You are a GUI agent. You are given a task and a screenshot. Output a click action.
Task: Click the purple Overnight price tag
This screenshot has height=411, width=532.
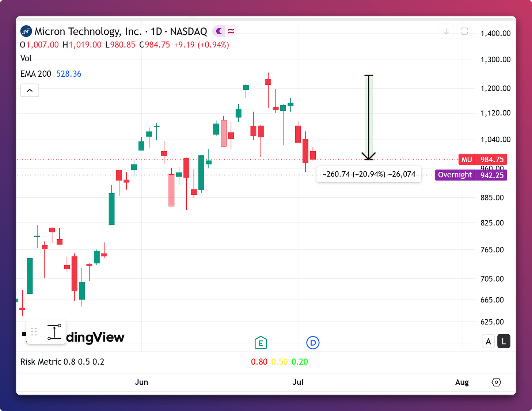pyautogui.click(x=455, y=175)
